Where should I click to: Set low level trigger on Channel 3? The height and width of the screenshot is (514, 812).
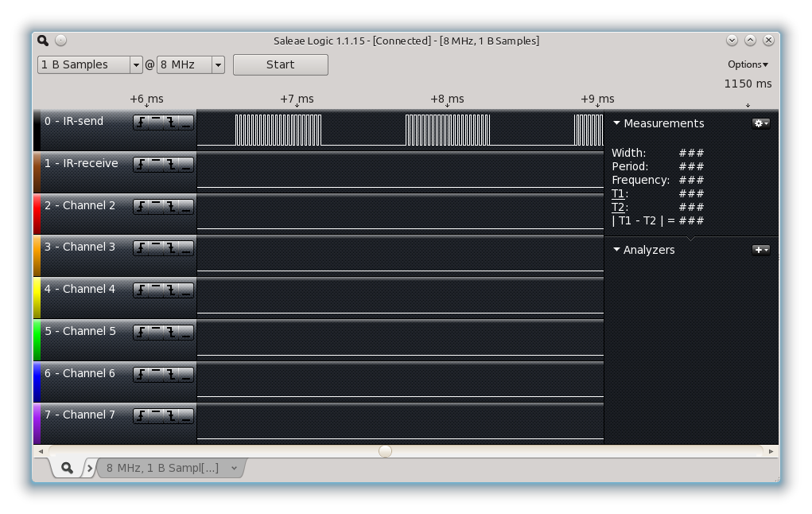(x=186, y=248)
